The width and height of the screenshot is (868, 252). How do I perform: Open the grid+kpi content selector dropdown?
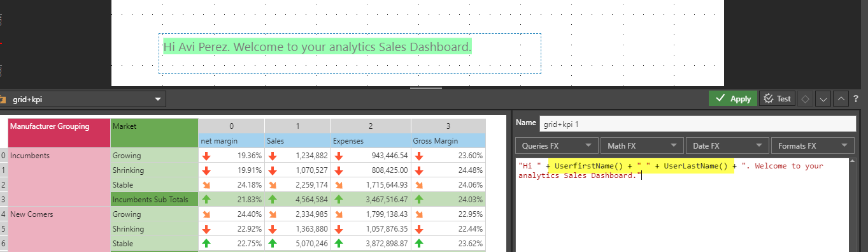pos(83,99)
